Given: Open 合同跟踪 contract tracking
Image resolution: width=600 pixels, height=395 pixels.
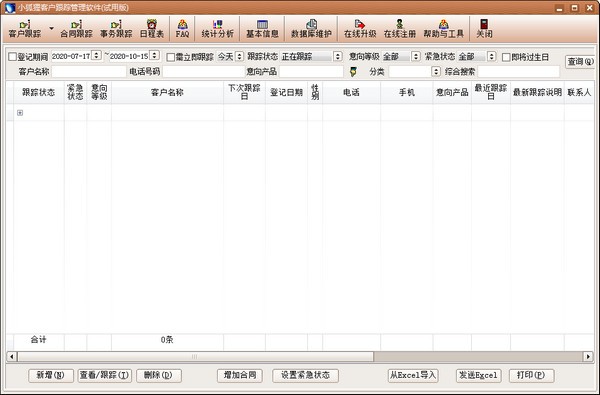Looking at the screenshot, I should (x=76, y=29).
